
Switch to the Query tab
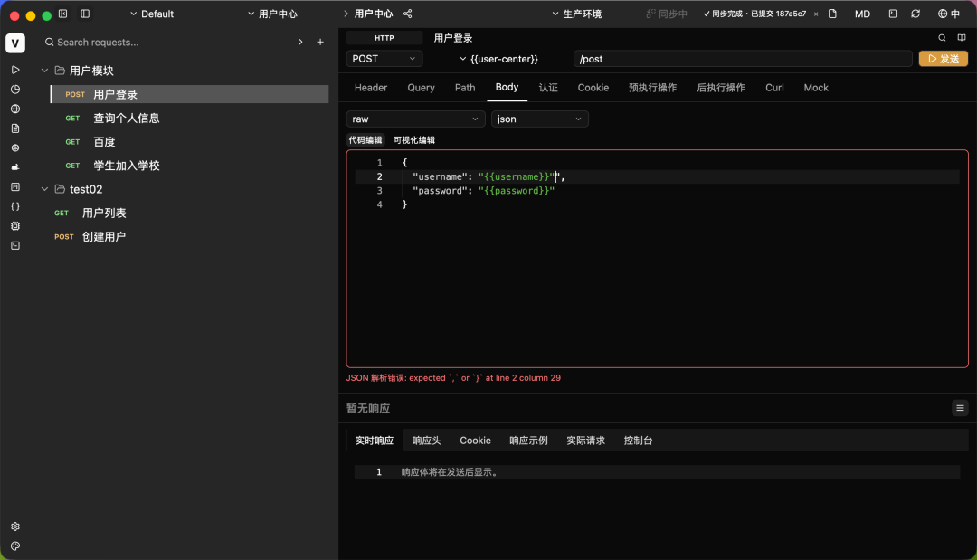pyautogui.click(x=422, y=88)
